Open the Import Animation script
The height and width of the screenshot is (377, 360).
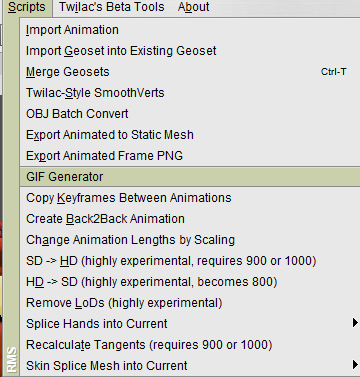[190, 30]
